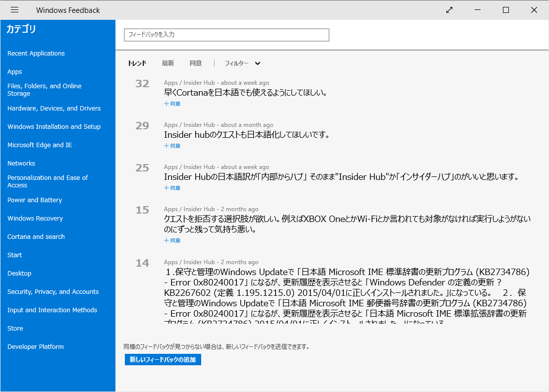
Task: Select the トレンド tab
Action: [137, 63]
